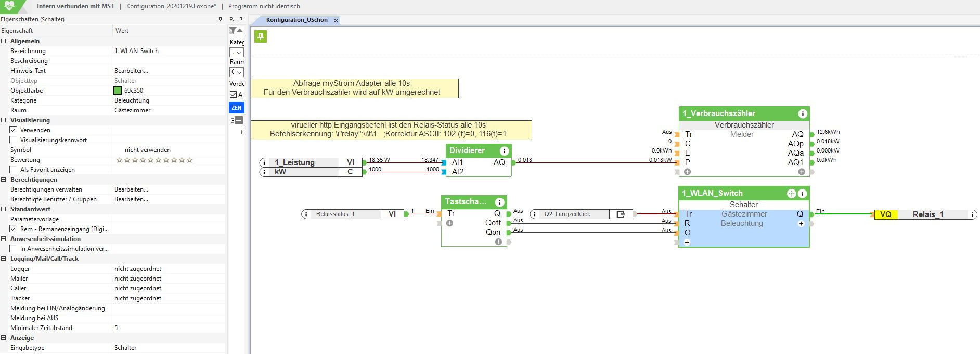
Task: Click Eingabetype value Schalter
Action: [125, 348]
